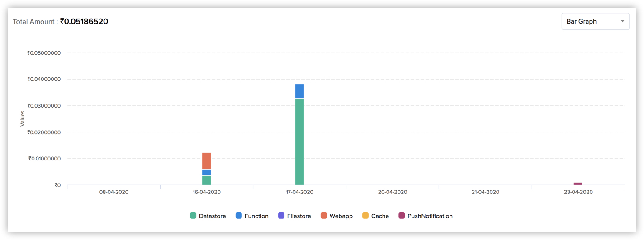Toggle the Webapp legend swatch
This screenshot has height=240, width=644.
click(x=324, y=216)
